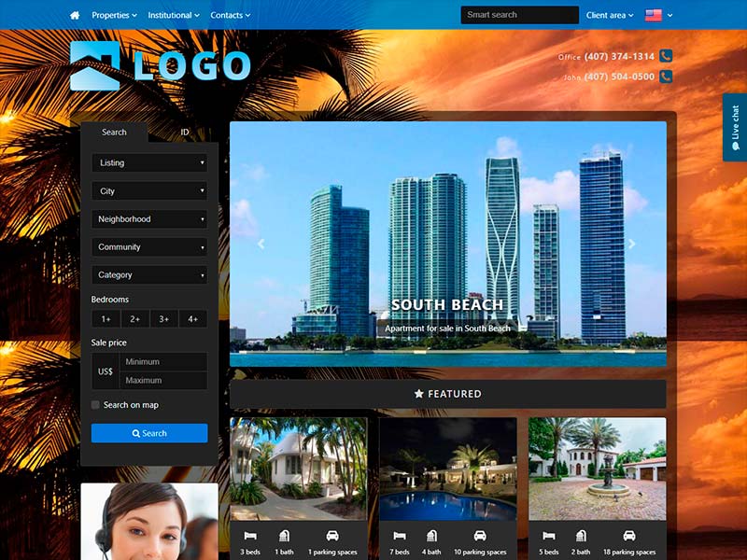The image size is (747, 560).
Task: Click the bath icon above 1 bath
Action: point(284,536)
